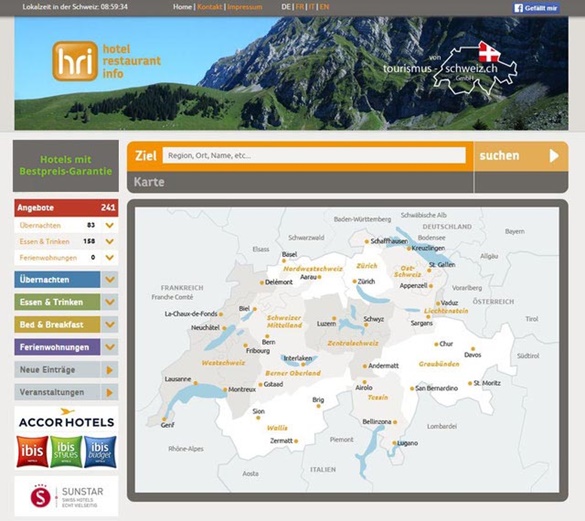
Task: Click the Chur marker on map
Action: click(x=436, y=344)
